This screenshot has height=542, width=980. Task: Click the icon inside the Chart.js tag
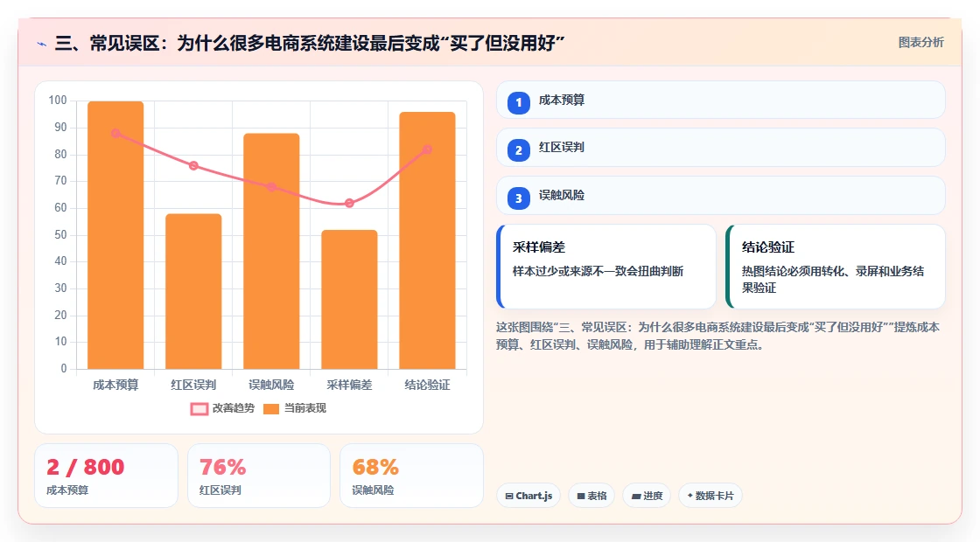click(509, 496)
